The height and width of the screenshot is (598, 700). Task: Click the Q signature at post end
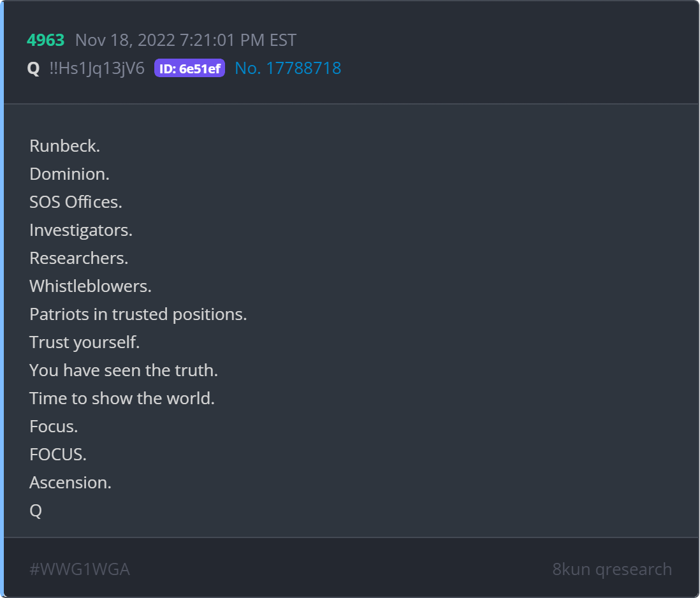click(36, 511)
